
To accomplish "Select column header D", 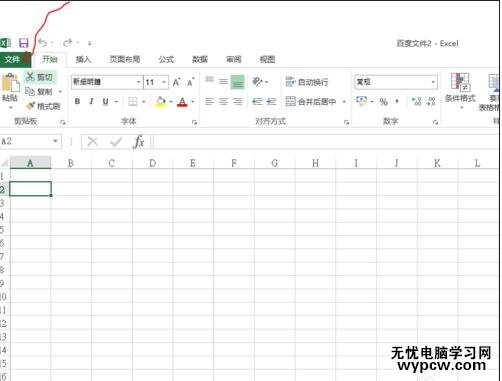I will point(153,163).
